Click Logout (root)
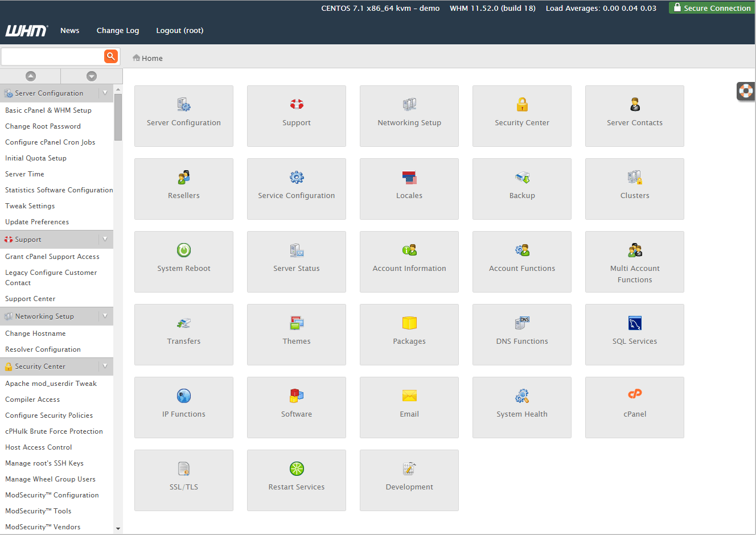This screenshot has width=756, height=535. click(x=180, y=31)
